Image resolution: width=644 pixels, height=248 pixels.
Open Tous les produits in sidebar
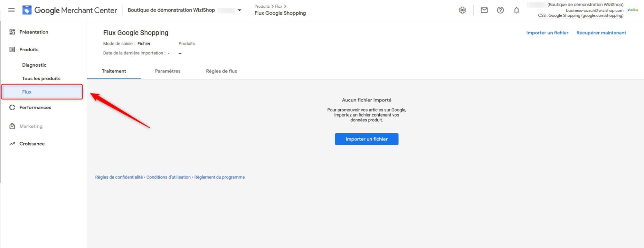tap(41, 79)
